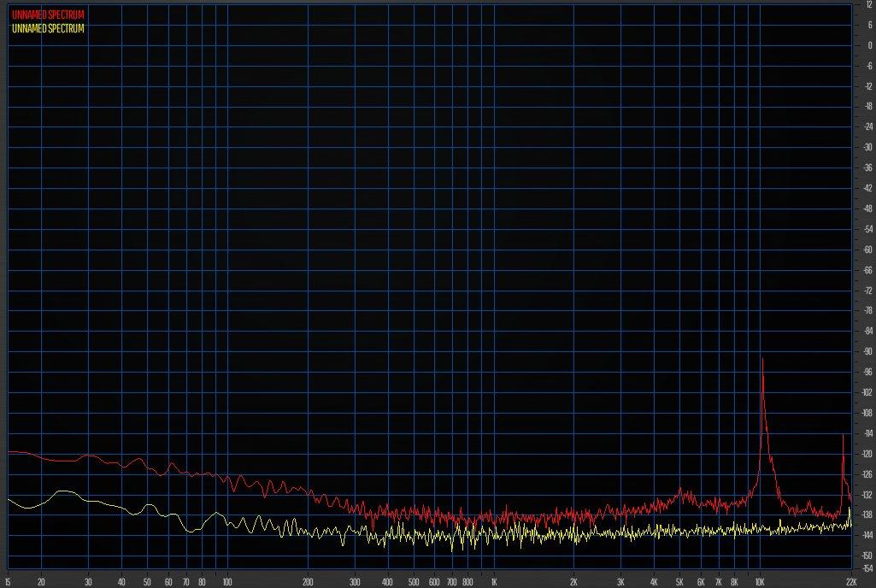The image size is (876, 588).
Task: Click the 5K frequency axis label
Action: tap(679, 582)
